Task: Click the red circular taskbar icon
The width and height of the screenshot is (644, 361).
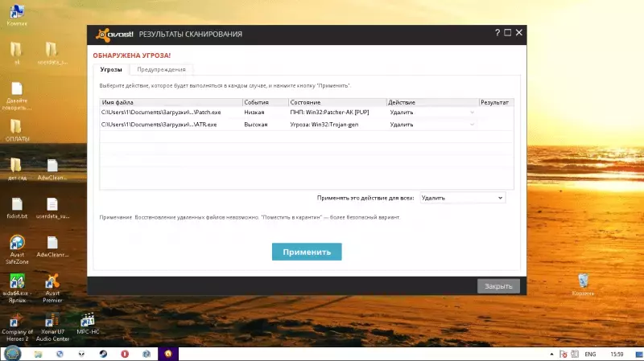Action: coord(125,354)
